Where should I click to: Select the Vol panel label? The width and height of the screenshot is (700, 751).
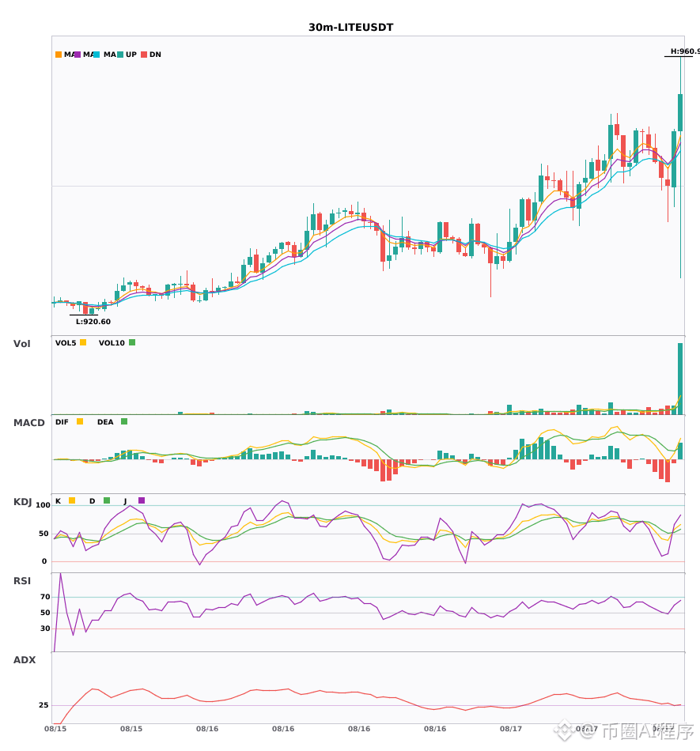21,344
